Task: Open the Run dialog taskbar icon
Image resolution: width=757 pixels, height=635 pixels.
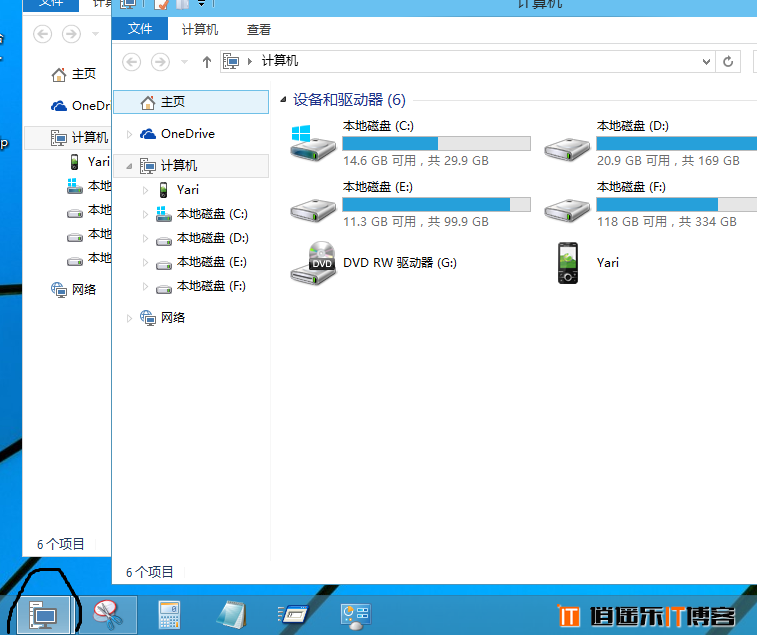Action: pos(293,615)
